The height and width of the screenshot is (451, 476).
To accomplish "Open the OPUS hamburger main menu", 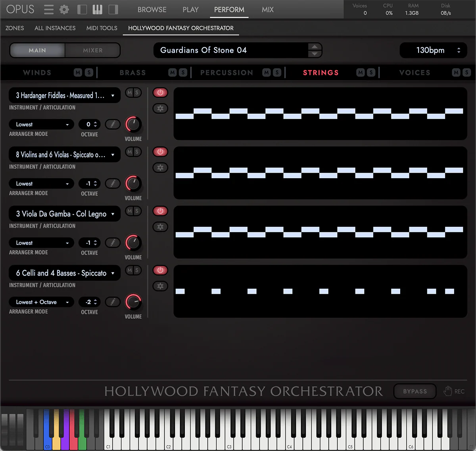I will [x=48, y=9].
